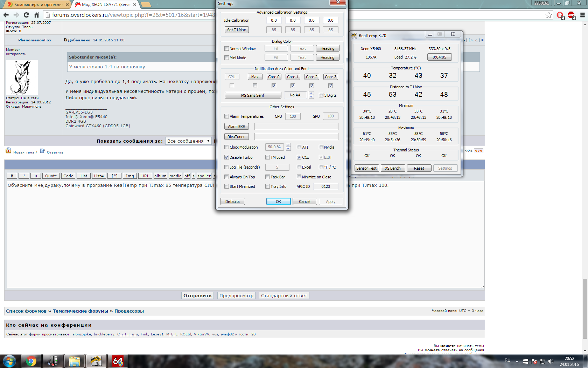Click the first Idle Calibration field
Screen dimensions: 588x368
(274, 20)
